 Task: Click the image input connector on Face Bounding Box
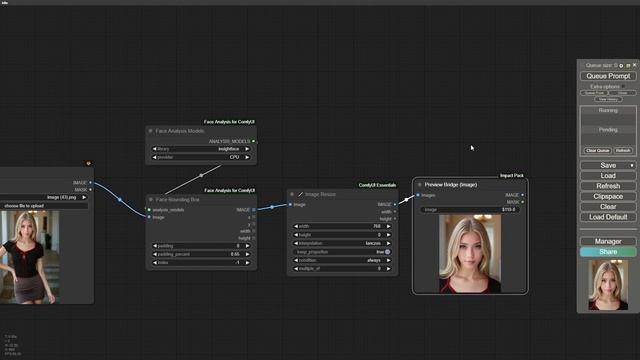pyautogui.click(x=149, y=217)
